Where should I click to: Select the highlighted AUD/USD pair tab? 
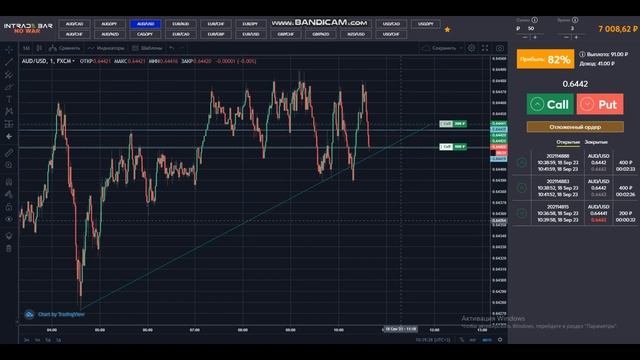coord(145,24)
